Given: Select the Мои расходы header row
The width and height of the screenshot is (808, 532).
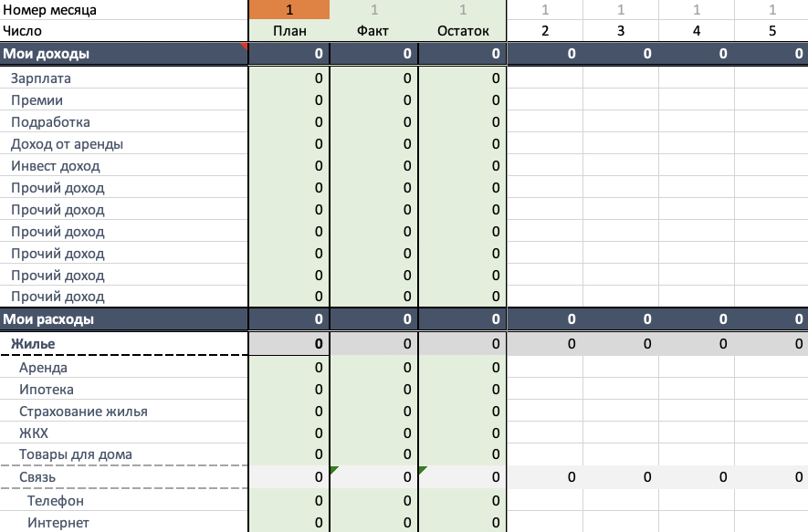Looking at the screenshot, I should [404, 319].
